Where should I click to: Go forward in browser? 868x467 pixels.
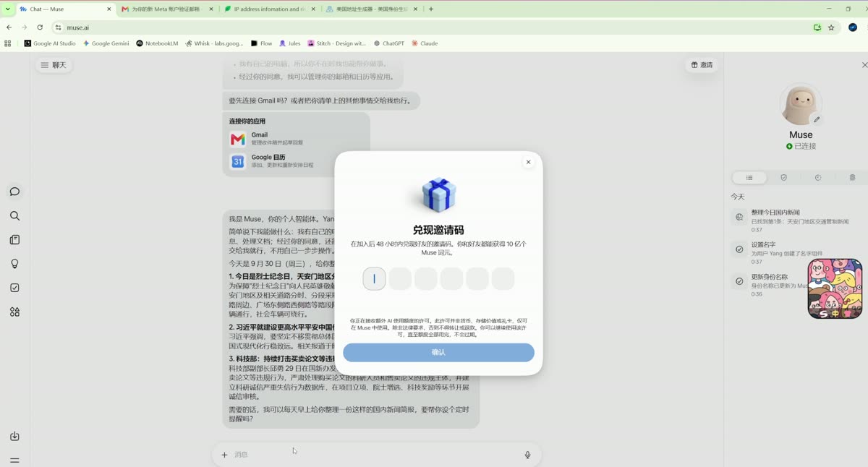click(x=25, y=27)
